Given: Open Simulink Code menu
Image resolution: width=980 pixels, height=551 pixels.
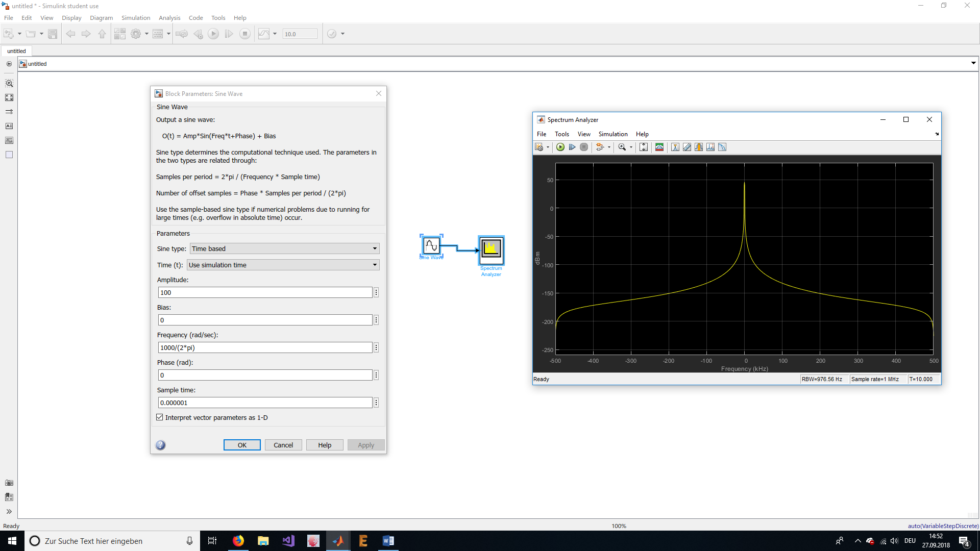Looking at the screenshot, I should (196, 18).
